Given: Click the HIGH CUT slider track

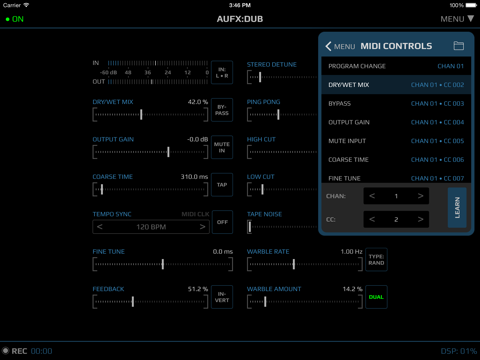Looking at the screenshot, I should point(283,152).
